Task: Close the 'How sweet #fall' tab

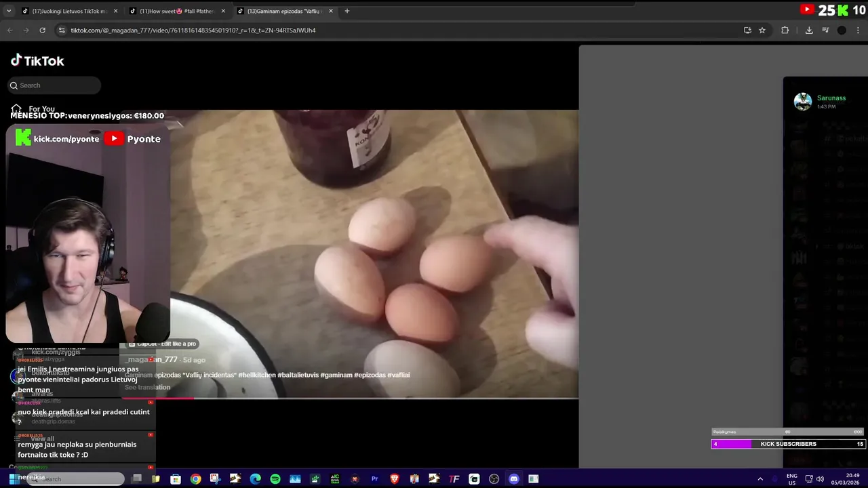Action: [223, 11]
